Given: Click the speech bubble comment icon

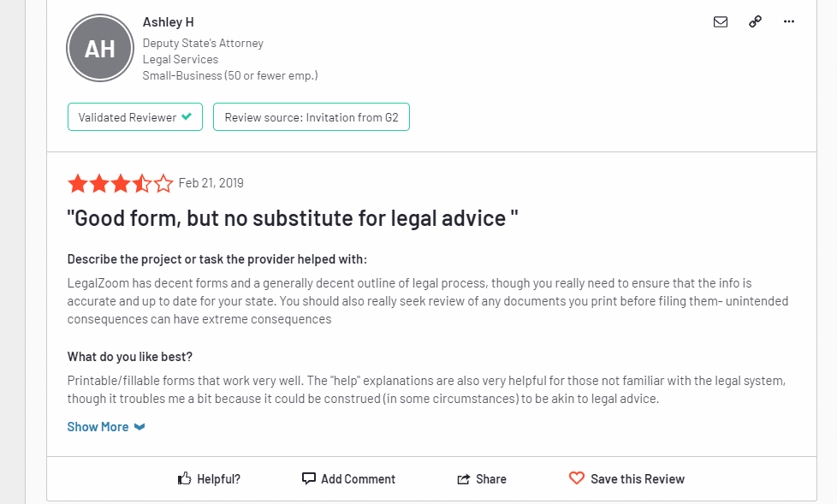Looking at the screenshot, I should [309, 478].
